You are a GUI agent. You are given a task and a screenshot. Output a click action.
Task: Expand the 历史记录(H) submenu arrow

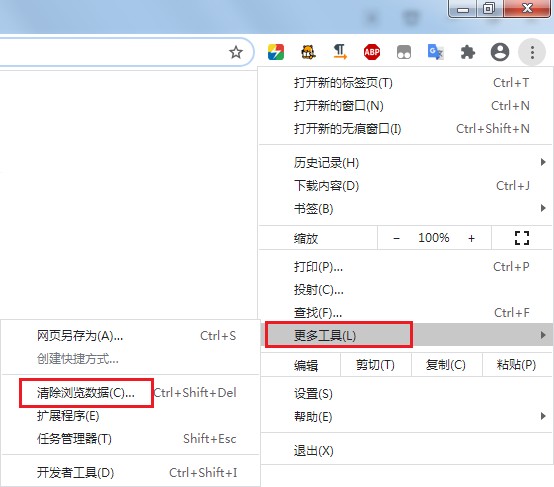pos(543,162)
